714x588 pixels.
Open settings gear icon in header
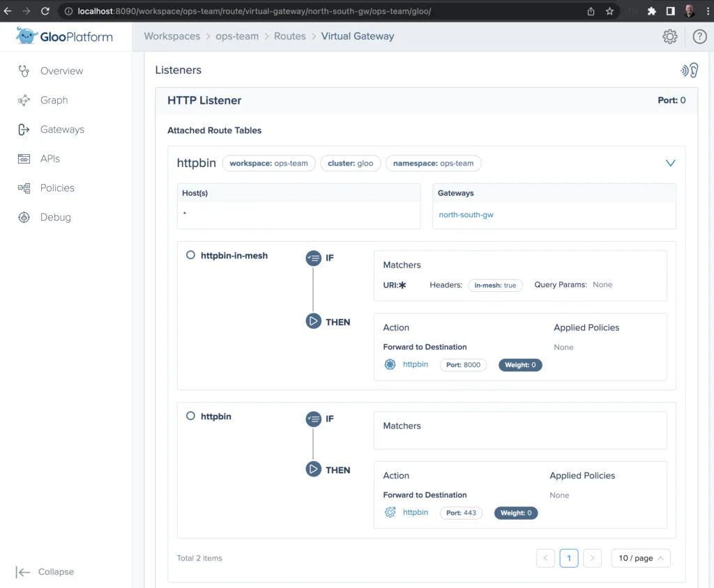(x=670, y=36)
